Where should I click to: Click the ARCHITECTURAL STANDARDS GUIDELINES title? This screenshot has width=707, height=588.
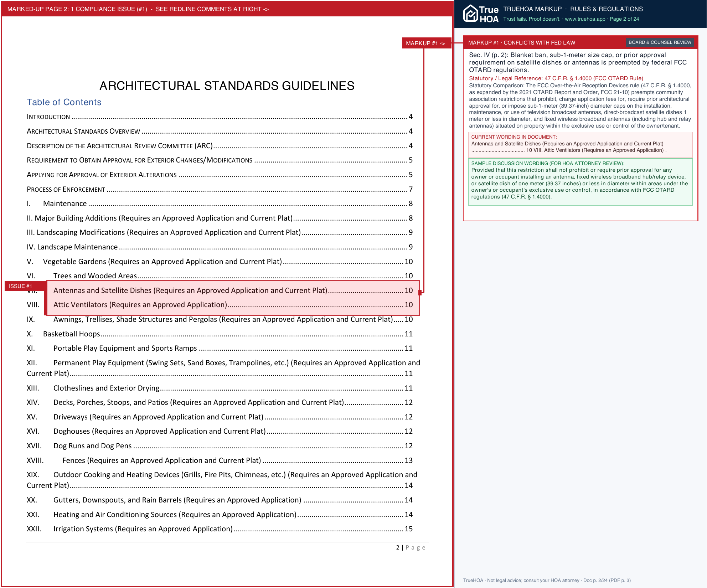pos(227,86)
